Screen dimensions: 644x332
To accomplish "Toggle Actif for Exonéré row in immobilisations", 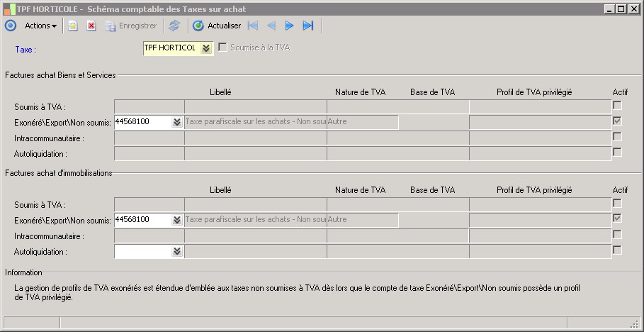I will pos(617,218).
